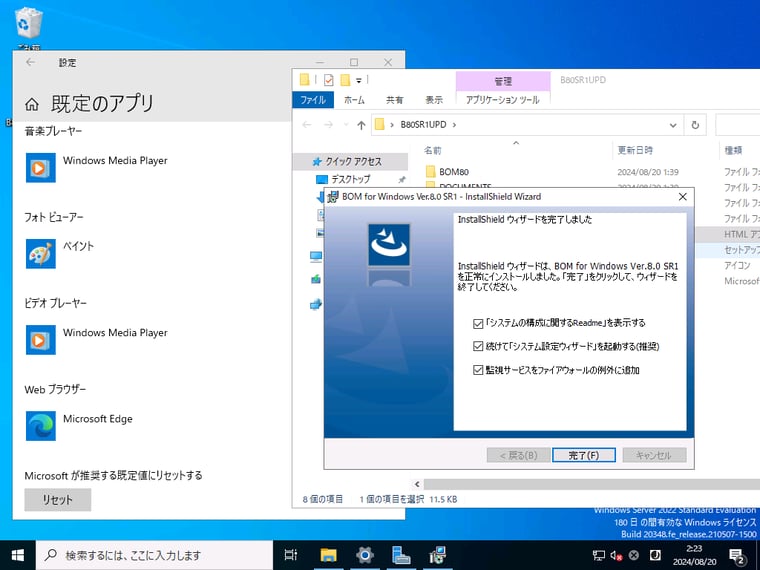The width and height of the screenshot is (760, 570).
Task: Click the Settings gear taskbar icon
Action: point(364,555)
